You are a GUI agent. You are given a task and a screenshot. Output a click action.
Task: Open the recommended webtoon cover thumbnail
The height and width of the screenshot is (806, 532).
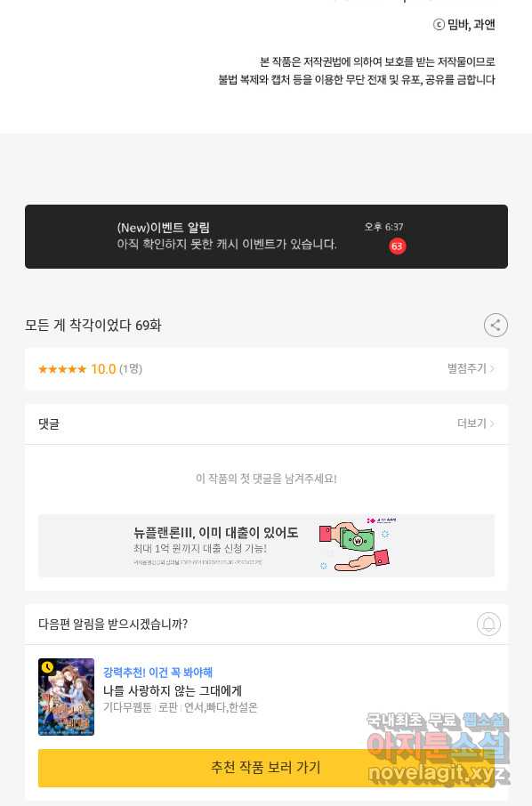click(67, 697)
